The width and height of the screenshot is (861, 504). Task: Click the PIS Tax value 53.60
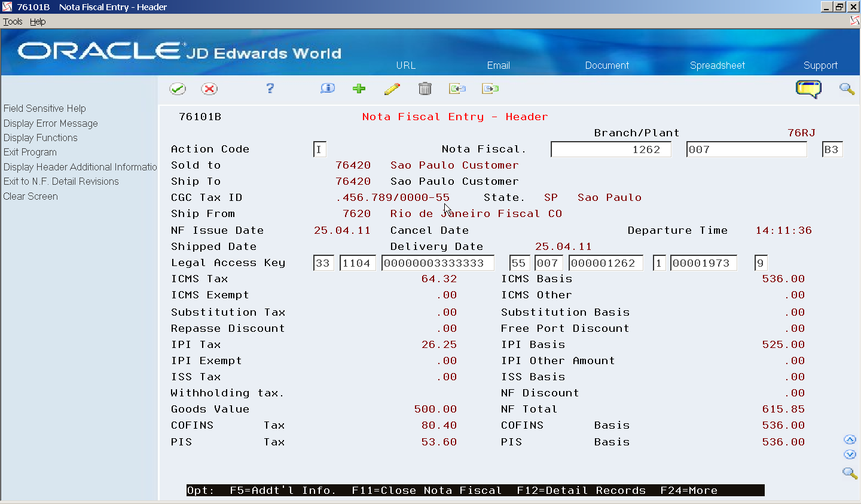(439, 442)
